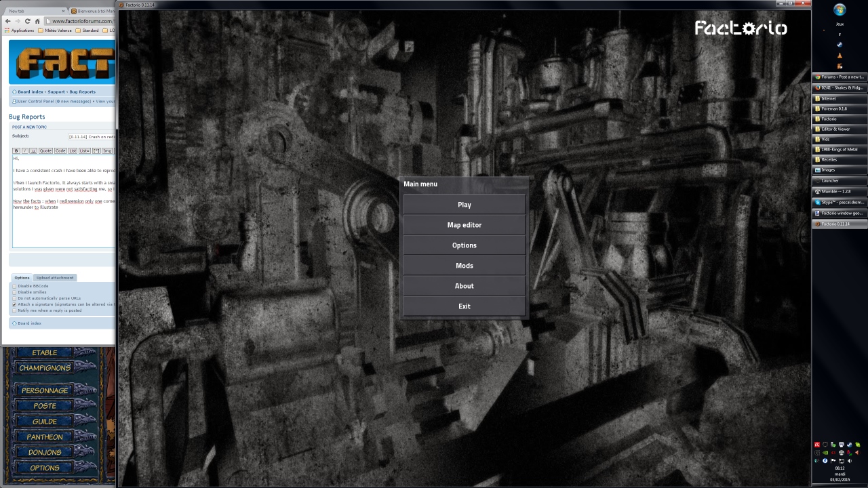Screen dimensions: 868x488
Task: Click the ETABLE game menu button
Action: point(45,352)
